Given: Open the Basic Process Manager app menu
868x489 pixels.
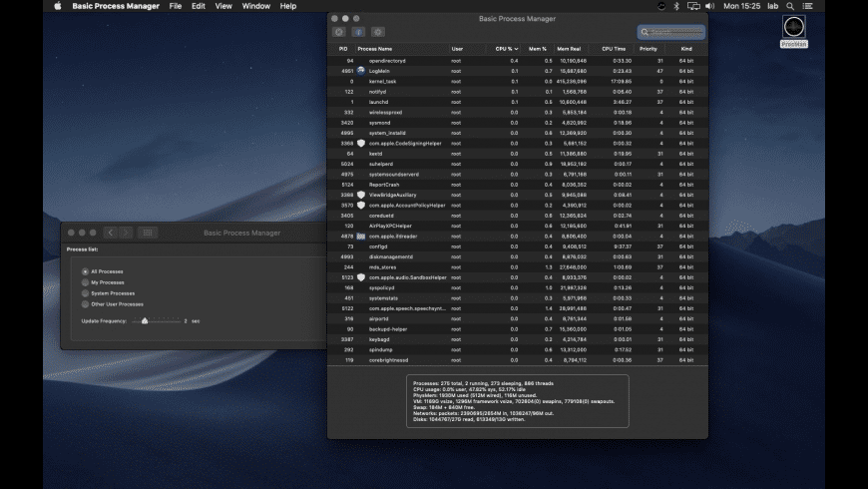Looking at the screenshot, I should point(116,6).
